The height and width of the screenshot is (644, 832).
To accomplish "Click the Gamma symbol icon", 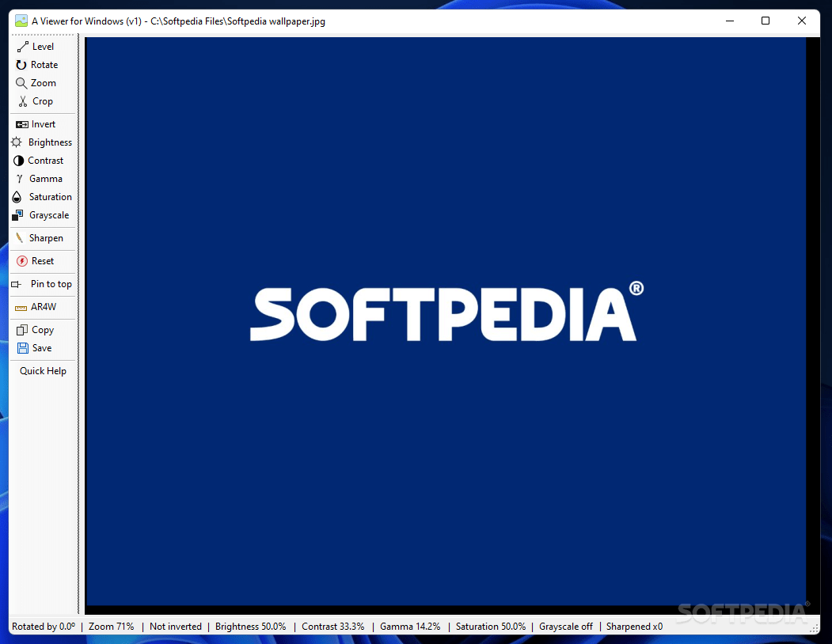I will pos(20,179).
